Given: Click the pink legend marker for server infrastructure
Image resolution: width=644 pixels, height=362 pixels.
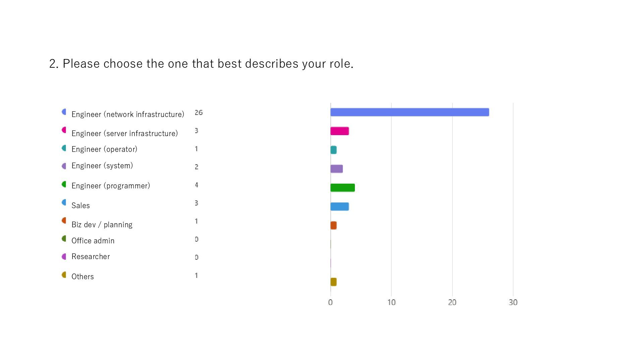Looking at the screenshot, I should (x=64, y=130).
